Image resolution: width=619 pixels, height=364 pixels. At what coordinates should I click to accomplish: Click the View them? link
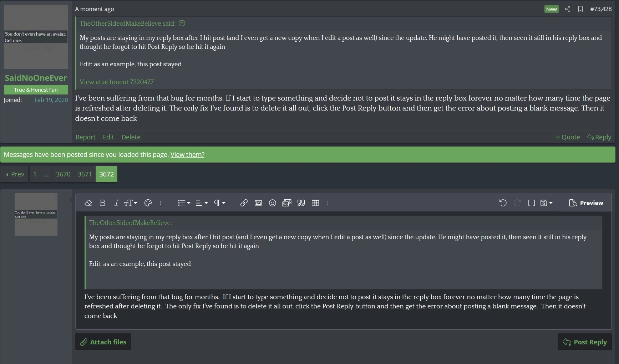(187, 154)
